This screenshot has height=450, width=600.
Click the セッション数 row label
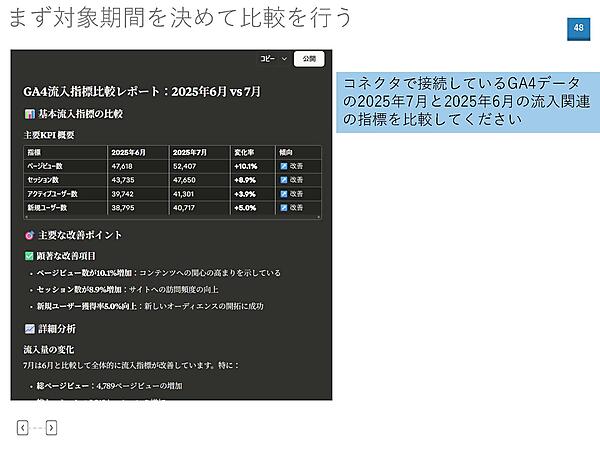(x=43, y=180)
